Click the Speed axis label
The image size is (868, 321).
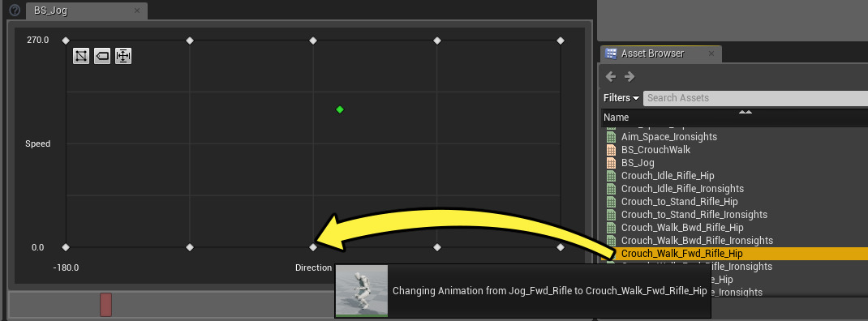(37, 144)
